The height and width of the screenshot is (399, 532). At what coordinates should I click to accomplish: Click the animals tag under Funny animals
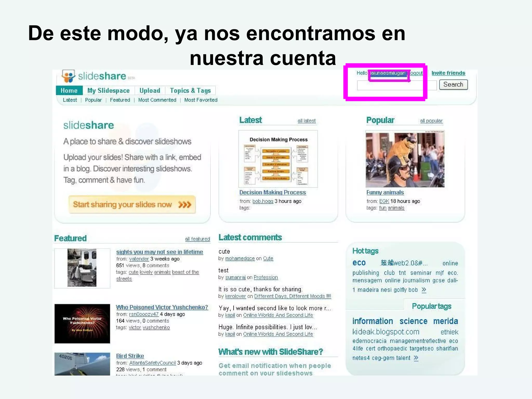click(x=396, y=208)
